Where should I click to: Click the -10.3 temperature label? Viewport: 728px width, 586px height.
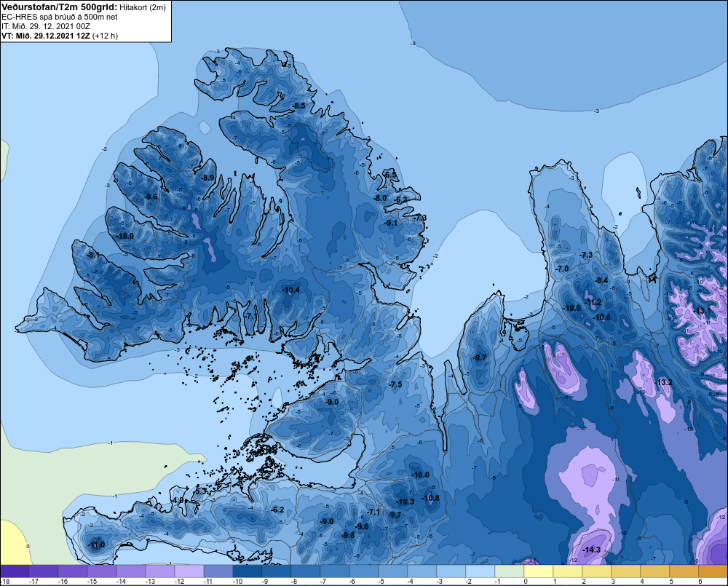(x=405, y=502)
